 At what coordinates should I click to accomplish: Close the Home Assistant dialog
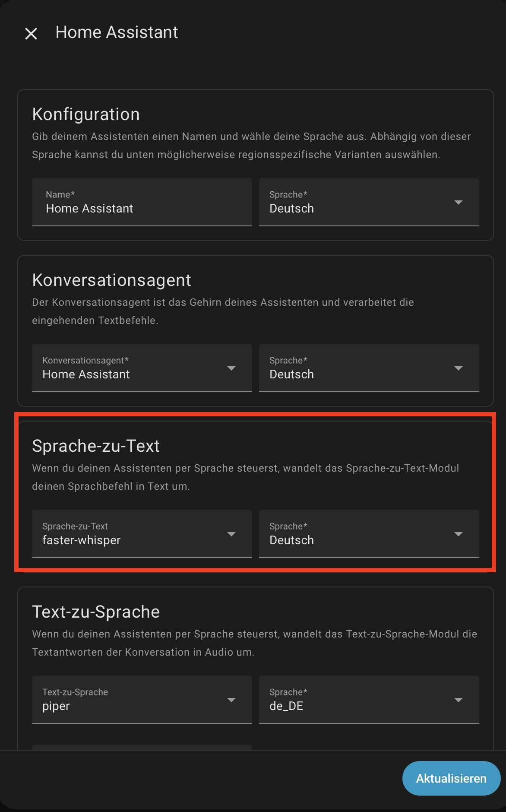point(31,33)
